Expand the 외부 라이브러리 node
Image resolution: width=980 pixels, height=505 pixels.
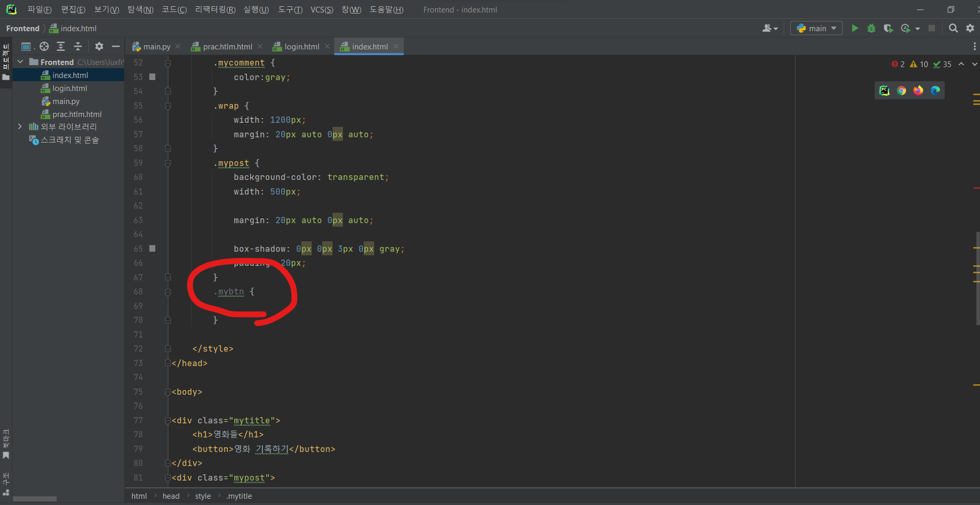pyautogui.click(x=20, y=126)
